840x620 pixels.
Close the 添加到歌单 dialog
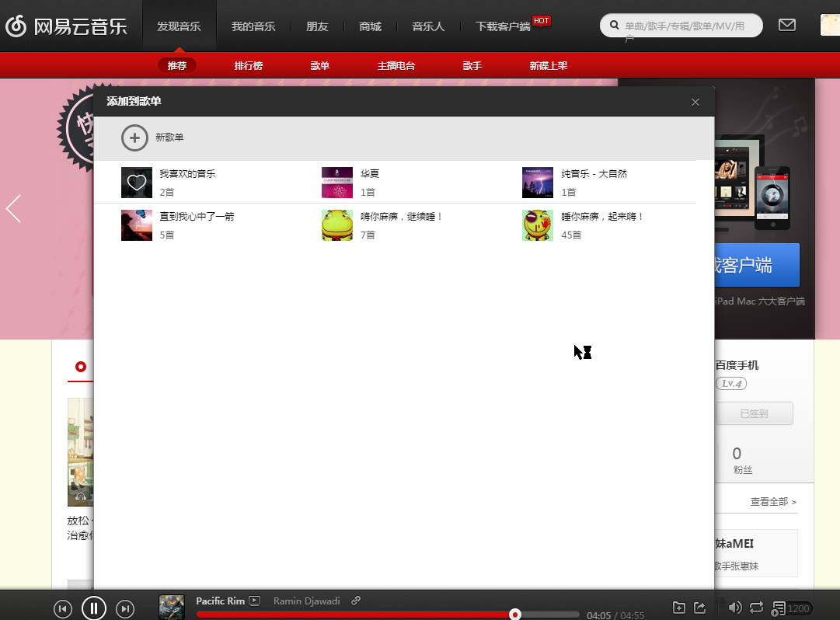[695, 102]
